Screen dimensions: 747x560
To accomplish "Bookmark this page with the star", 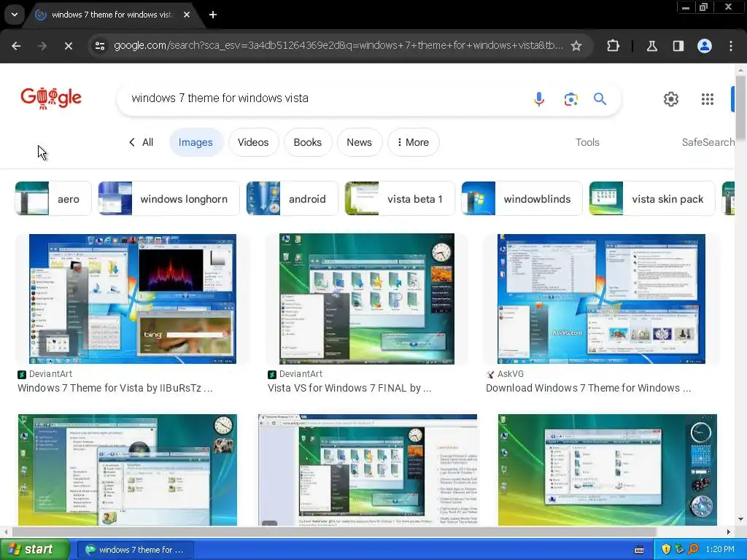I will click(576, 46).
